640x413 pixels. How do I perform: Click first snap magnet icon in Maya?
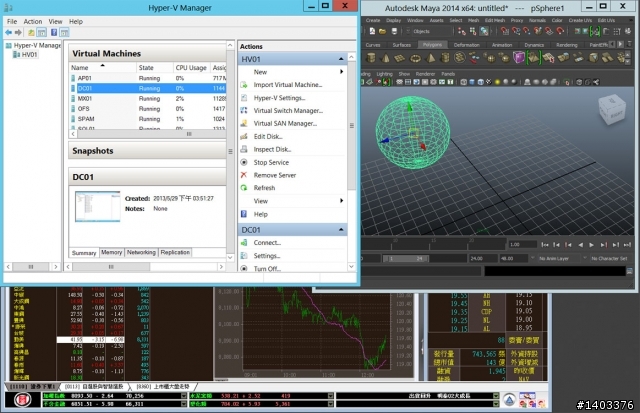[x=505, y=31]
